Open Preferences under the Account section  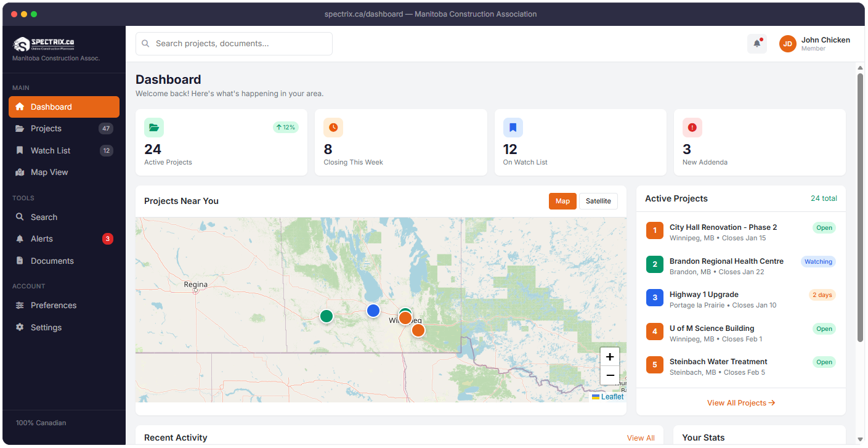click(x=54, y=305)
